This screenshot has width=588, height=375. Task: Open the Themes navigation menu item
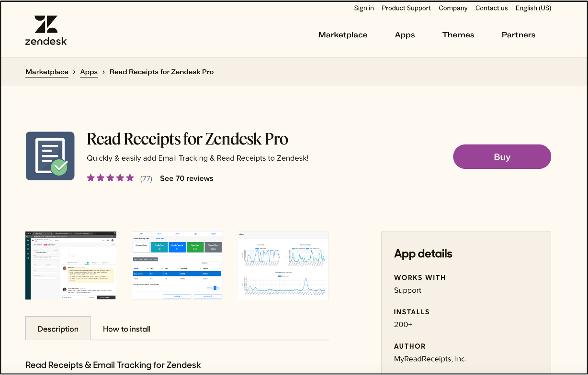tap(458, 35)
